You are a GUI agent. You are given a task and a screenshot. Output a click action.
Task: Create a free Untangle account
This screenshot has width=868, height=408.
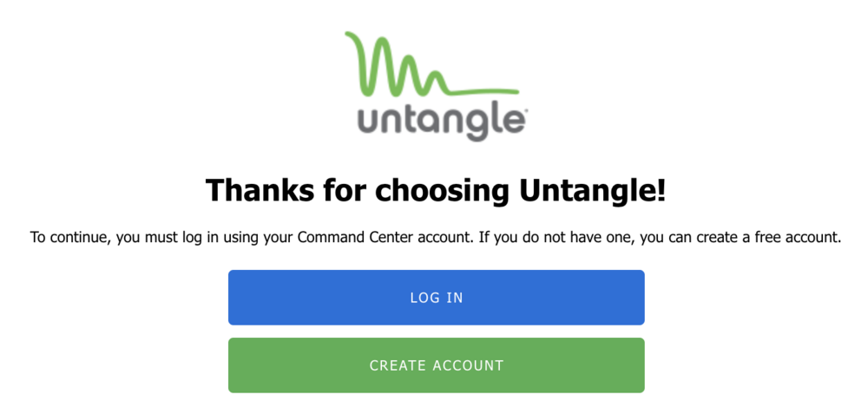click(436, 365)
